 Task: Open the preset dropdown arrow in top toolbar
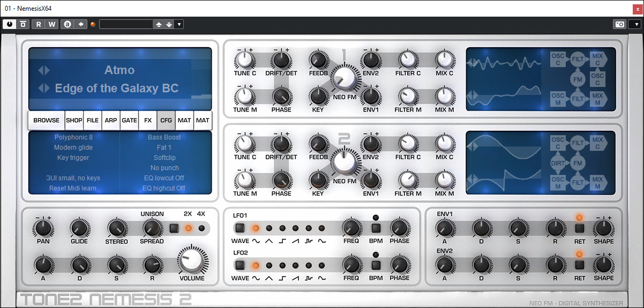[x=179, y=24]
